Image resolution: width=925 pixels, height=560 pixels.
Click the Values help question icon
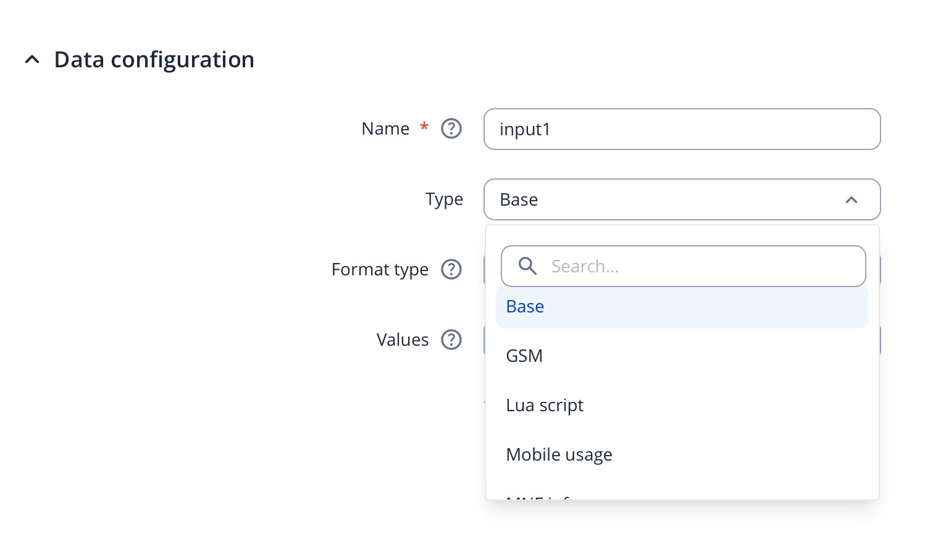click(x=451, y=340)
